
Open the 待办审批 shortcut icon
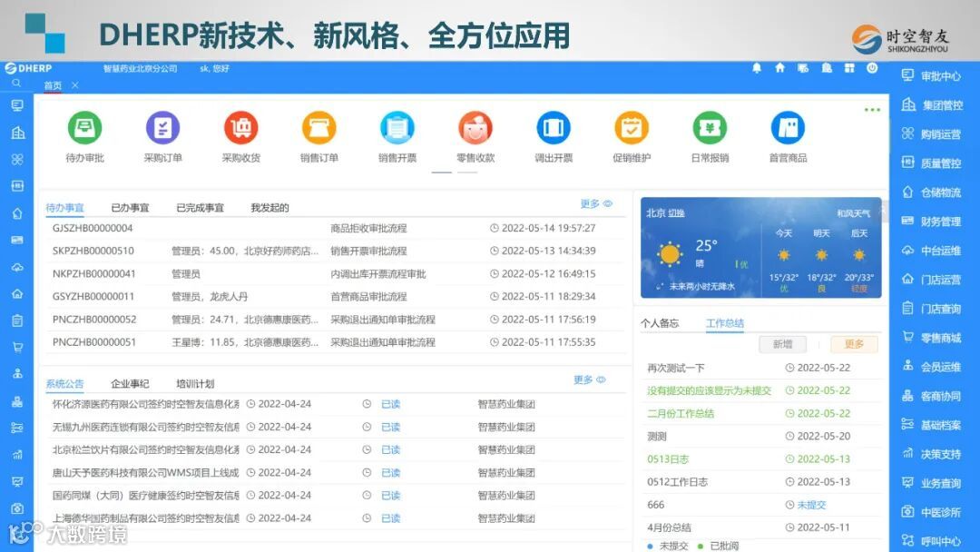pos(84,127)
